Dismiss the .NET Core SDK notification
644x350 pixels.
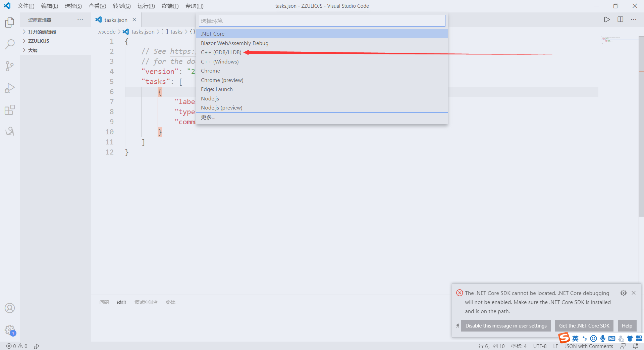(634, 293)
